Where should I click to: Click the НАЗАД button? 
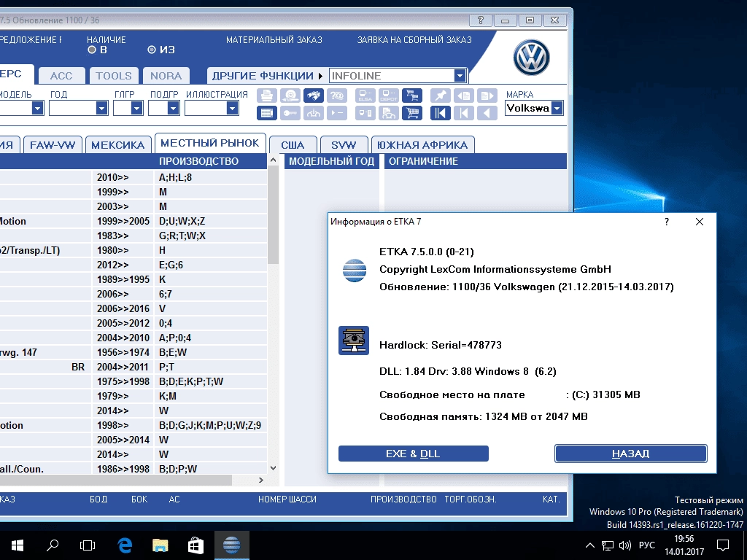[631, 454]
